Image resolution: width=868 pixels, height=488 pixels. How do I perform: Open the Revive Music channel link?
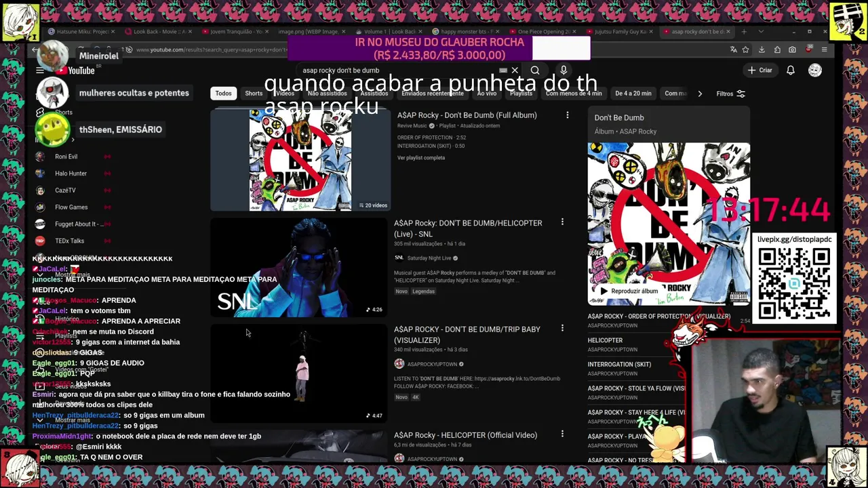pyautogui.click(x=412, y=126)
